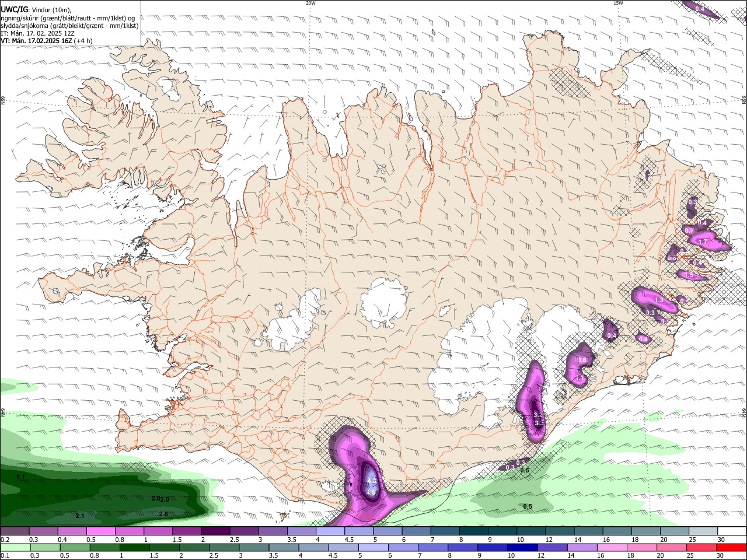This screenshot has height=560, width=747.
Task: Pick the upper legend swatch beginning at 0.2
Action: click(x=15, y=531)
